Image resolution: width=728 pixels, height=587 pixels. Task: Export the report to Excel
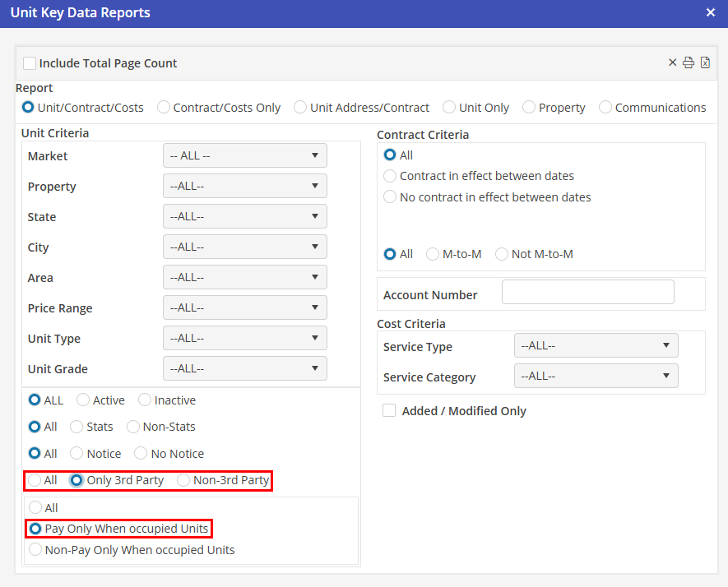tap(705, 63)
